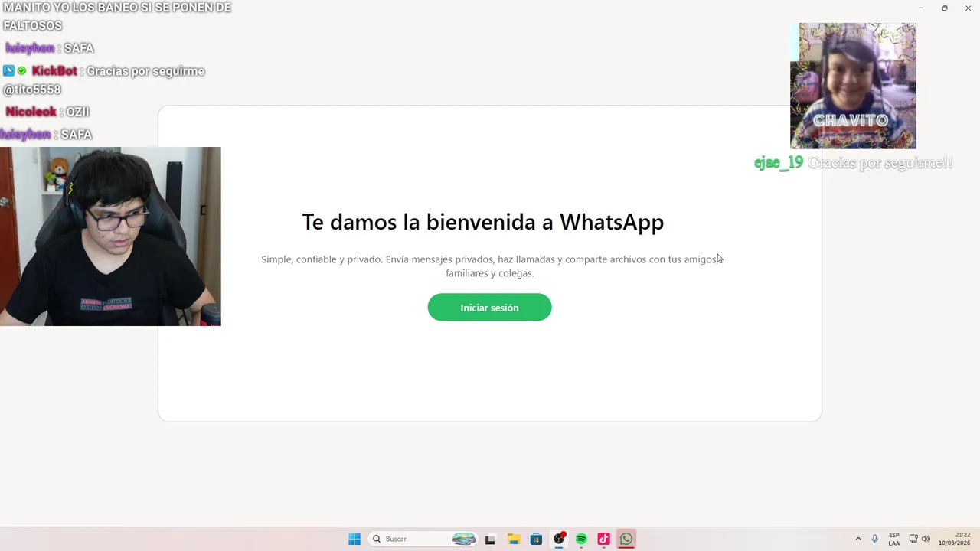Viewport: 980px width, 551px height.
Task: Click the Nicoleok username in chat overlay
Action: pos(31,112)
